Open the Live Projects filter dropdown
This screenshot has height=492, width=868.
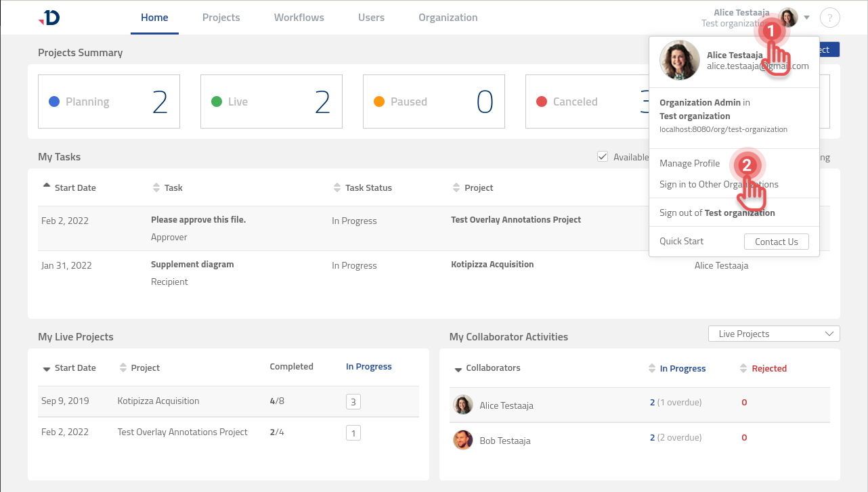[x=773, y=334]
